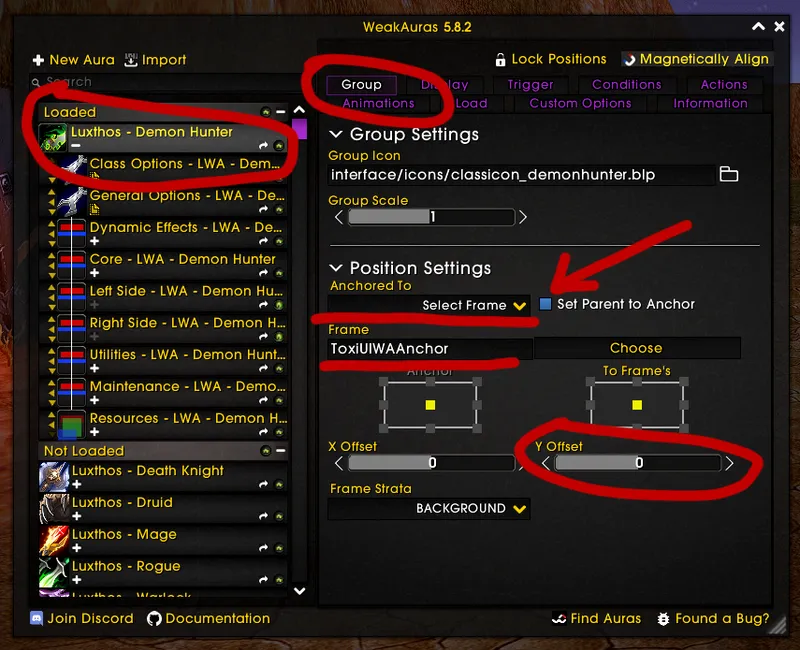Viewport: 800px width, 650px height.
Task: Click the Luxthos - Mage fire icon
Action: [x=54, y=540]
